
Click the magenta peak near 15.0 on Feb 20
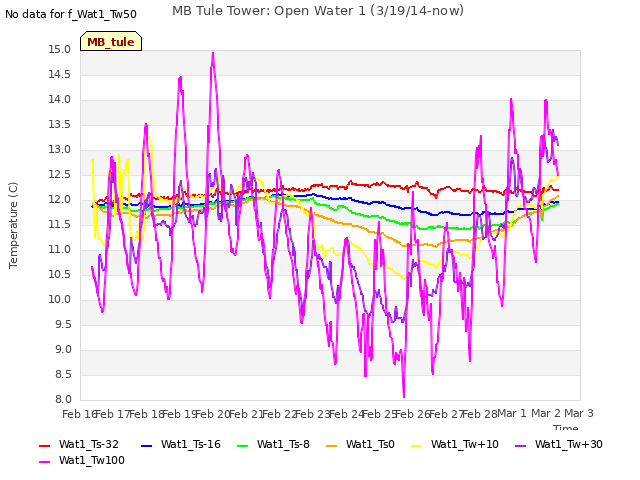(213, 53)
